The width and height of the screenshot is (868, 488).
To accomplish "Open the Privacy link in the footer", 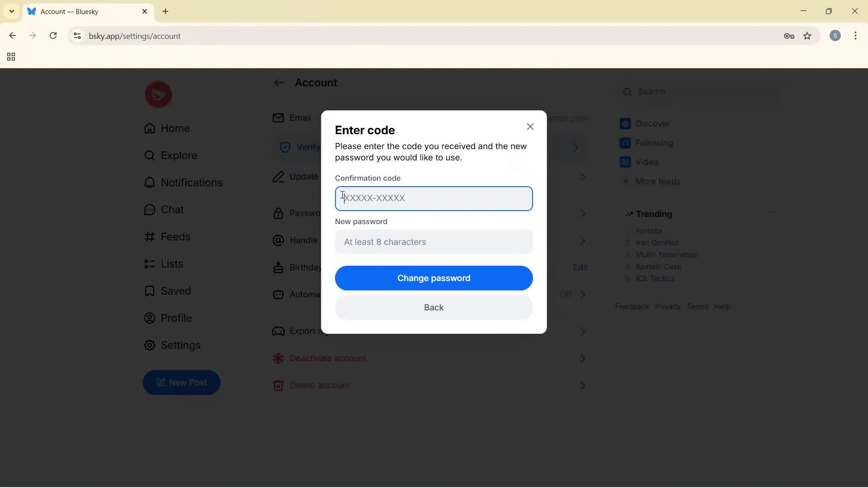I will [x=668, y=306].
